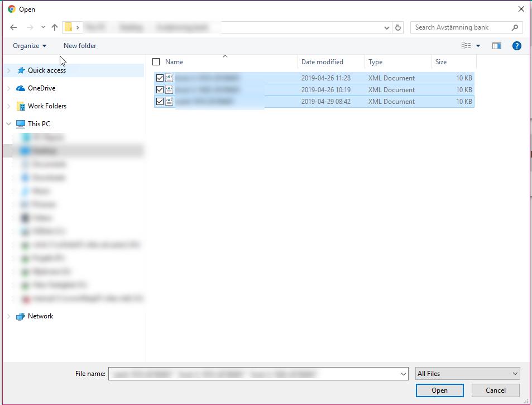The width and height of the screenshot is (532, 405).
Task: Uncheck the file modified 2019-04-26 11:28
Action: (x=160, y=78)
